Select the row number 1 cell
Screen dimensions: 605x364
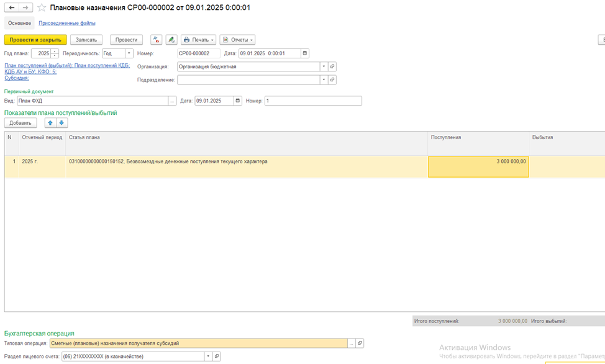[x=12, y=166]
